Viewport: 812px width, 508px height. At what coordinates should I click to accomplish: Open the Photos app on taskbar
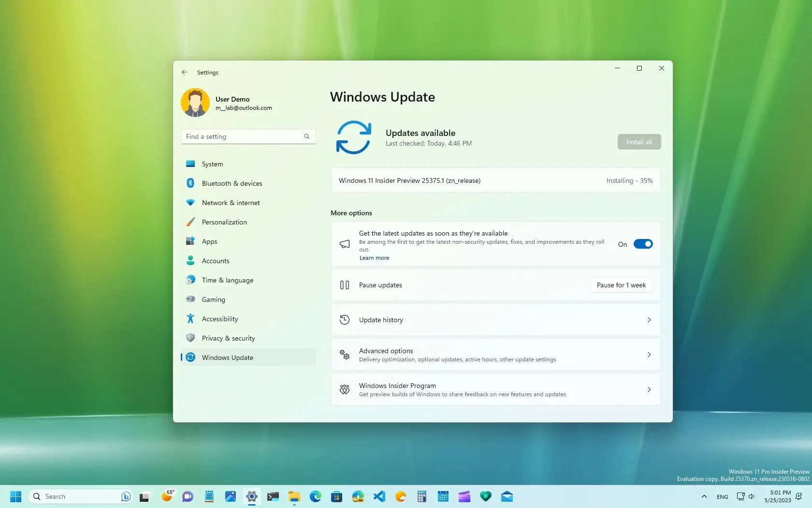pos(231,496)
